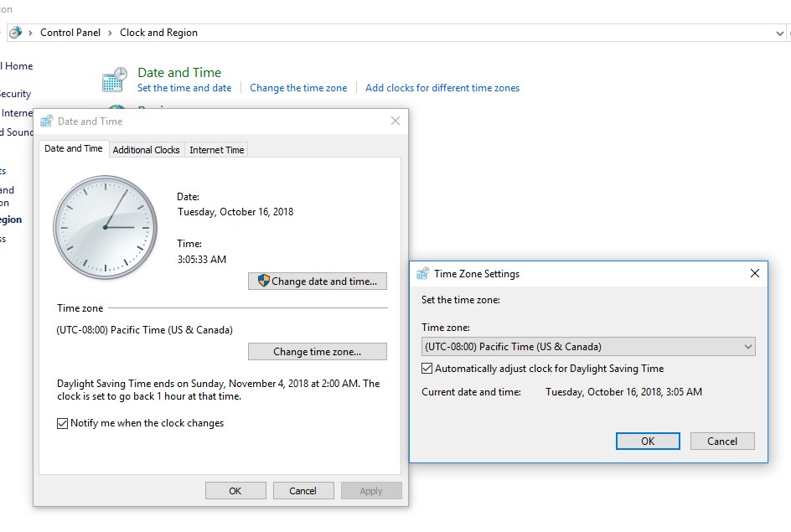Confirm with OK in Time Zone Settings
This screenshot has width=791, height=532.
click(648, 442)
